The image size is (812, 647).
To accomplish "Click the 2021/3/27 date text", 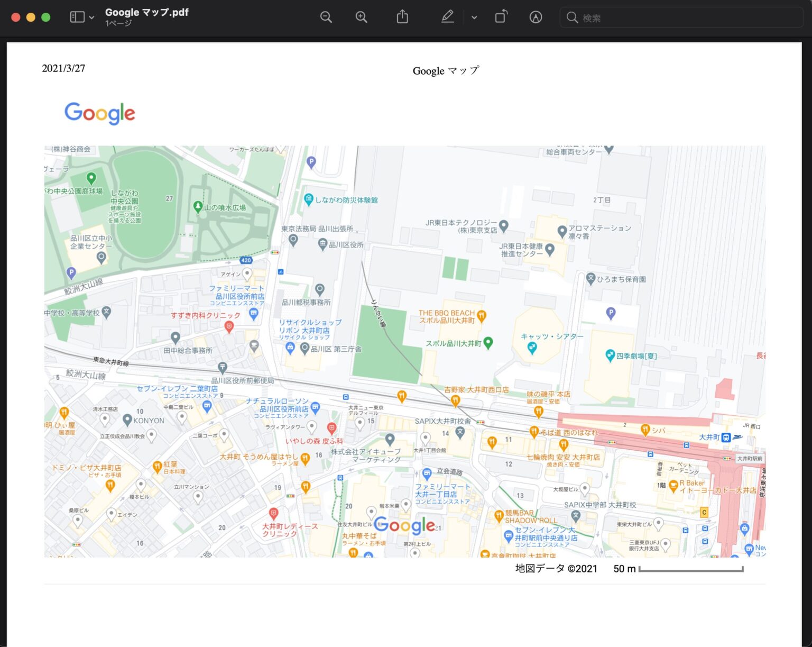I will pyautogui.click(x=63, y=68).
